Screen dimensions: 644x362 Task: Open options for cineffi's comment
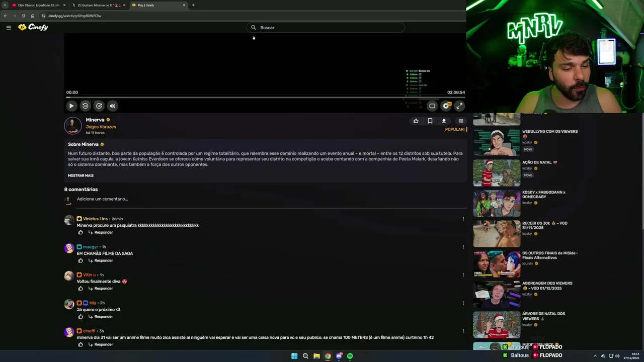[x=463, y=331]
